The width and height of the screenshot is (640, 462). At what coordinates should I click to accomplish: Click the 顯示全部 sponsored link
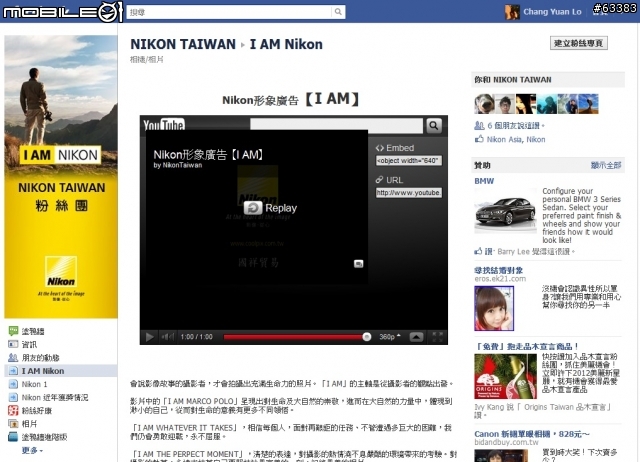tap(606, 165)
